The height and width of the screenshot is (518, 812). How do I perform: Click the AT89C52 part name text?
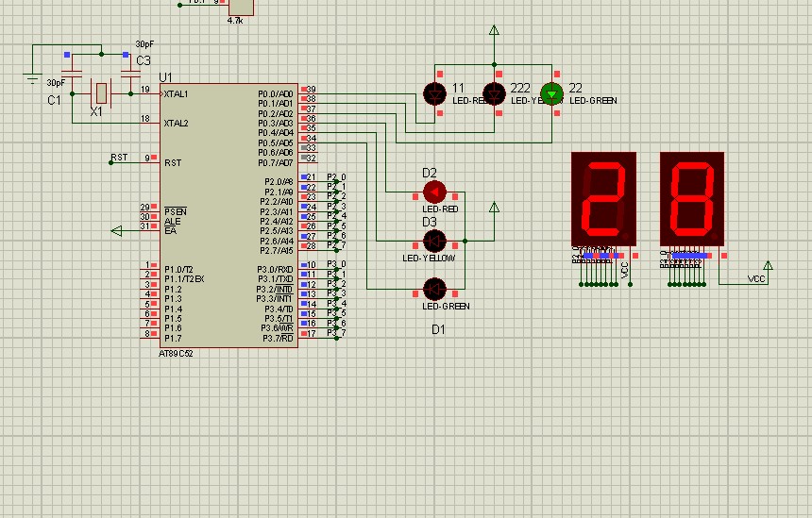click(176, 354)
